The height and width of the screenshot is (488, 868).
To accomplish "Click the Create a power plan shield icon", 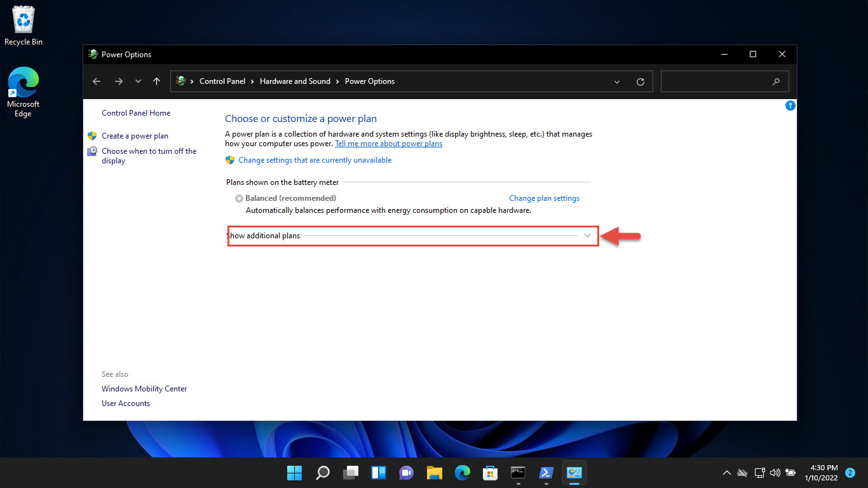I will point(92,136).
